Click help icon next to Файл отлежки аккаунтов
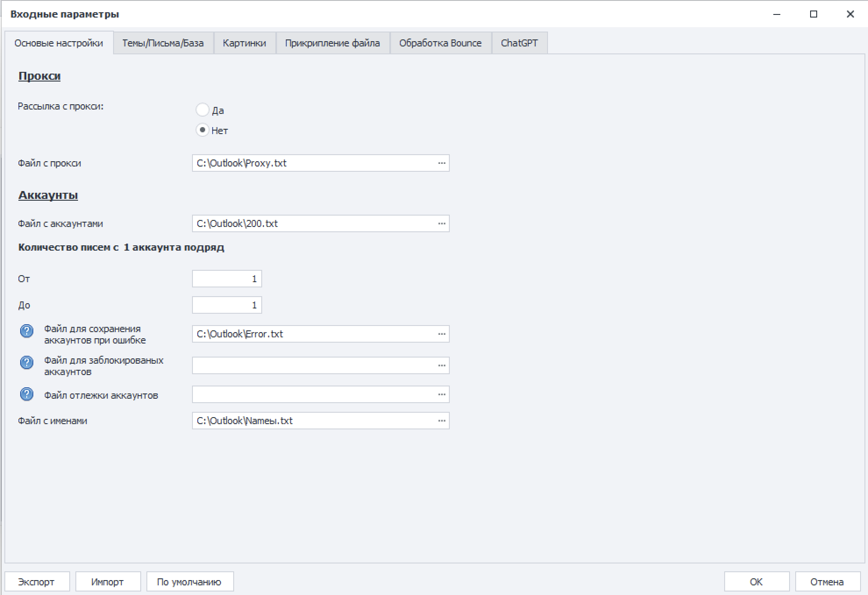 (x=27, y=394)
